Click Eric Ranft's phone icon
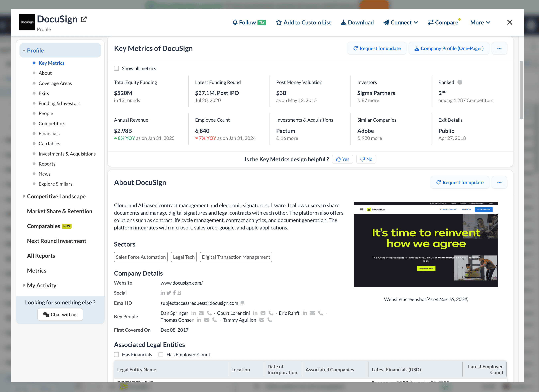The height and width of the screenshot is (392, 539). click(x=320, y=313)
